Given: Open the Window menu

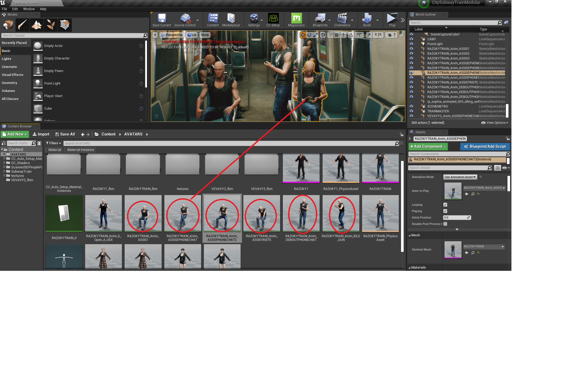Looking at the screenshot, I should tap(29, 9).
